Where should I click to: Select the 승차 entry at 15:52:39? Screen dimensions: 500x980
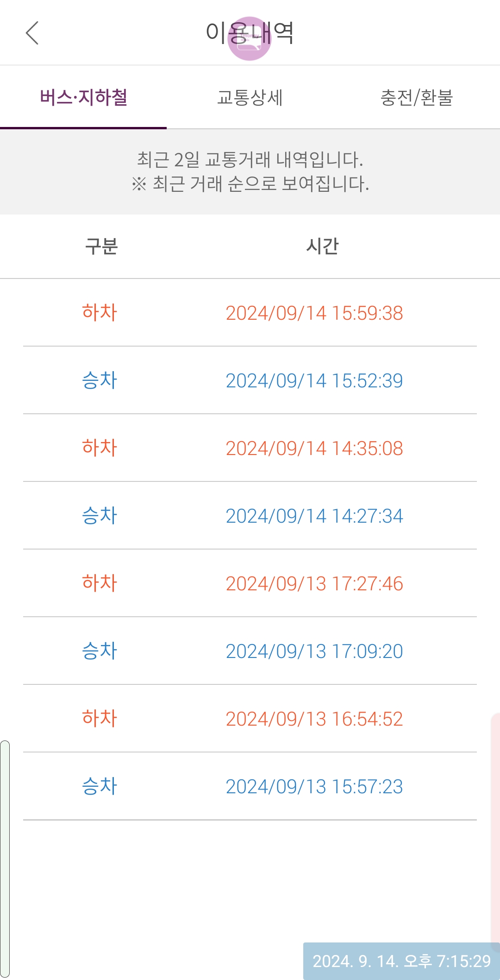coord(250,380)
